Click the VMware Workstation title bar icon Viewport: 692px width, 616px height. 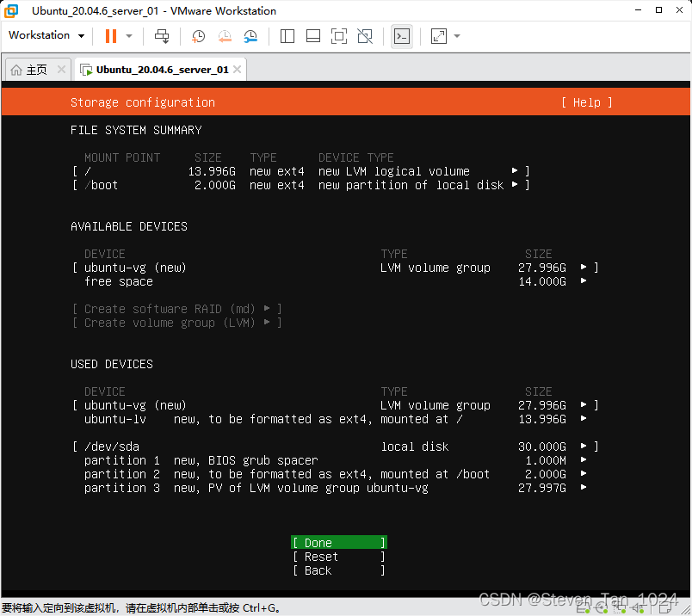(11, 10)
